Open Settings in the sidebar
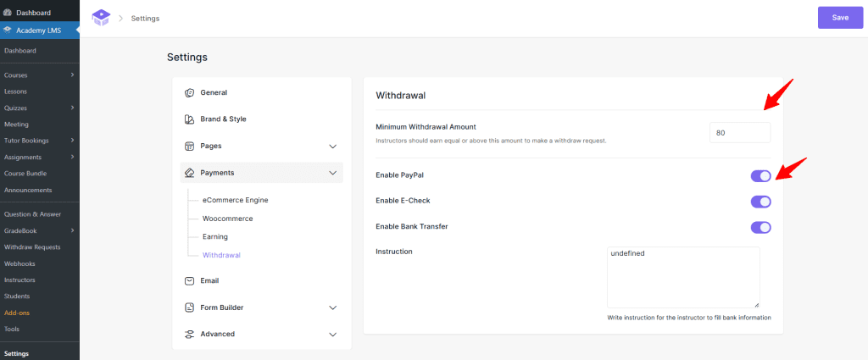Viewport: 868px width, 360px height. 16,353
